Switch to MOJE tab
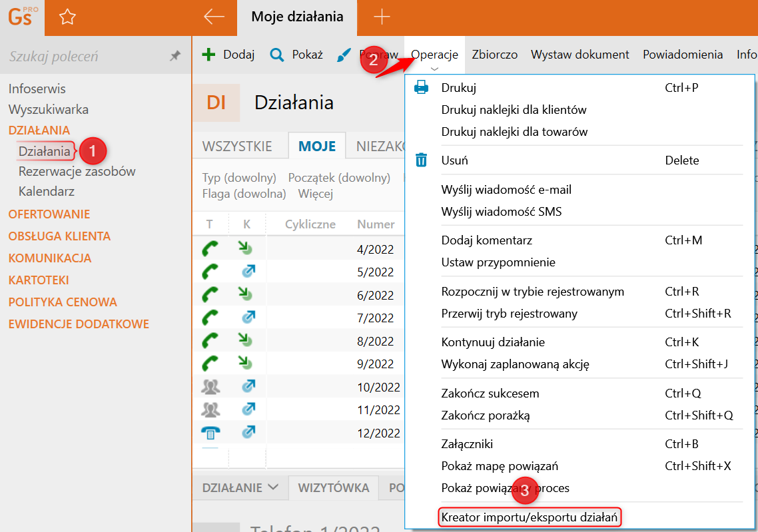This screenshot has width=758, height=532. (x=316, y=146)
